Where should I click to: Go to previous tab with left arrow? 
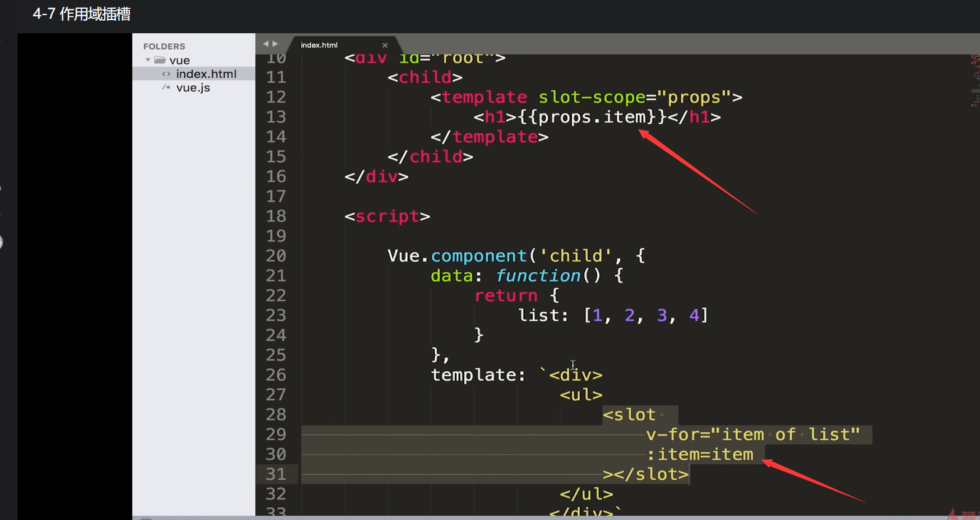265,44
